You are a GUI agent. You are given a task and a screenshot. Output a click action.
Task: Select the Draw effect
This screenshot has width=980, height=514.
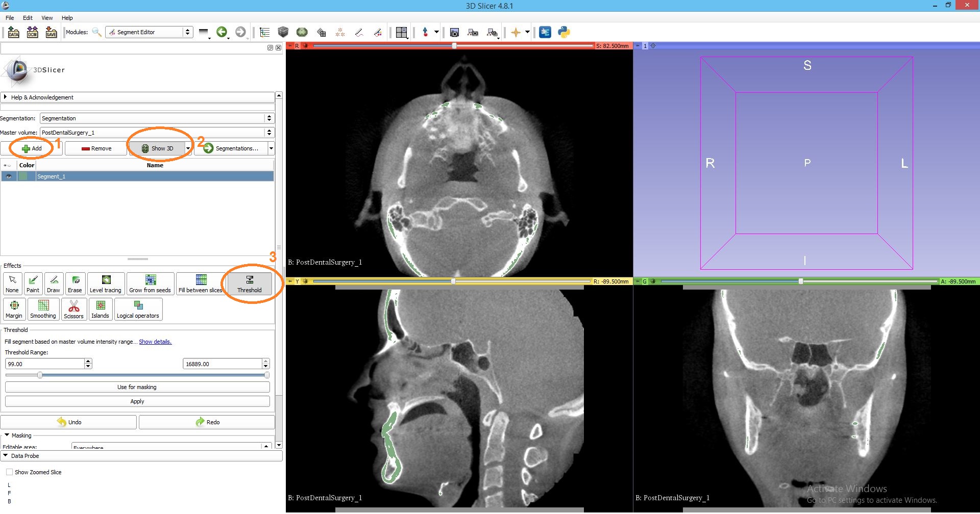click(54, 284)
